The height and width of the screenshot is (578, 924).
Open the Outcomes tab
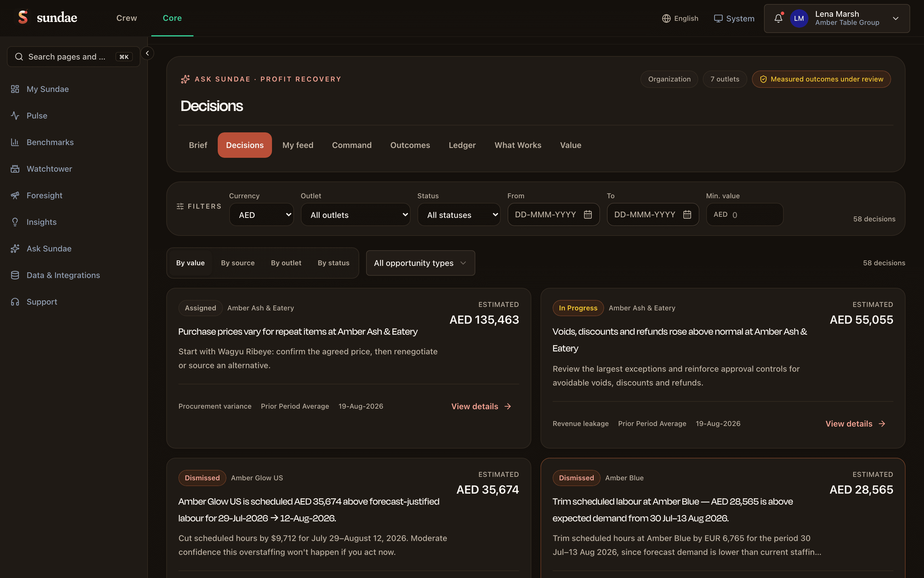tap(410, 145)
